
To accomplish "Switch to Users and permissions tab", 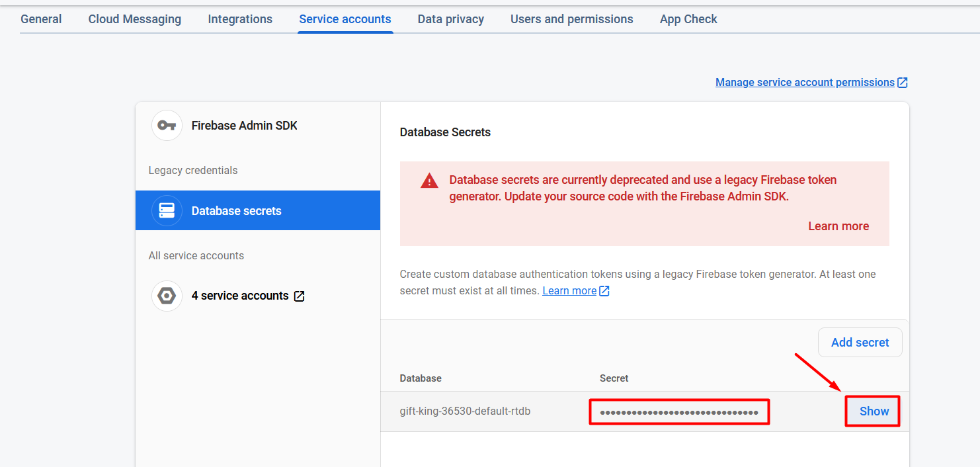I will [572, 19].
